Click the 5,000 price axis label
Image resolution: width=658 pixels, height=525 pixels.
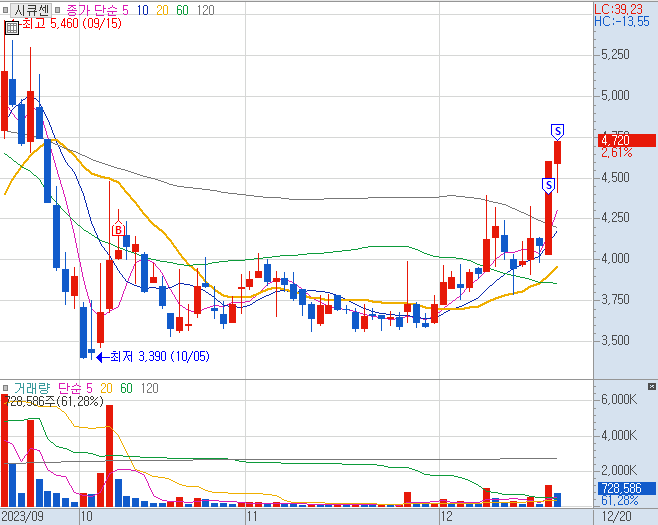coord(615,96)
